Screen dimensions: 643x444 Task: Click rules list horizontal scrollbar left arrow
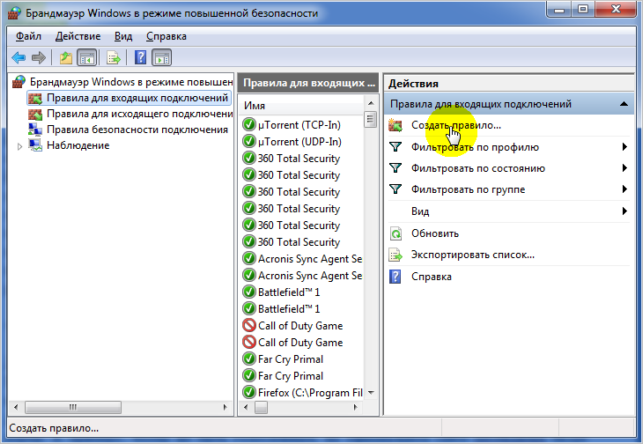[246, 408]
